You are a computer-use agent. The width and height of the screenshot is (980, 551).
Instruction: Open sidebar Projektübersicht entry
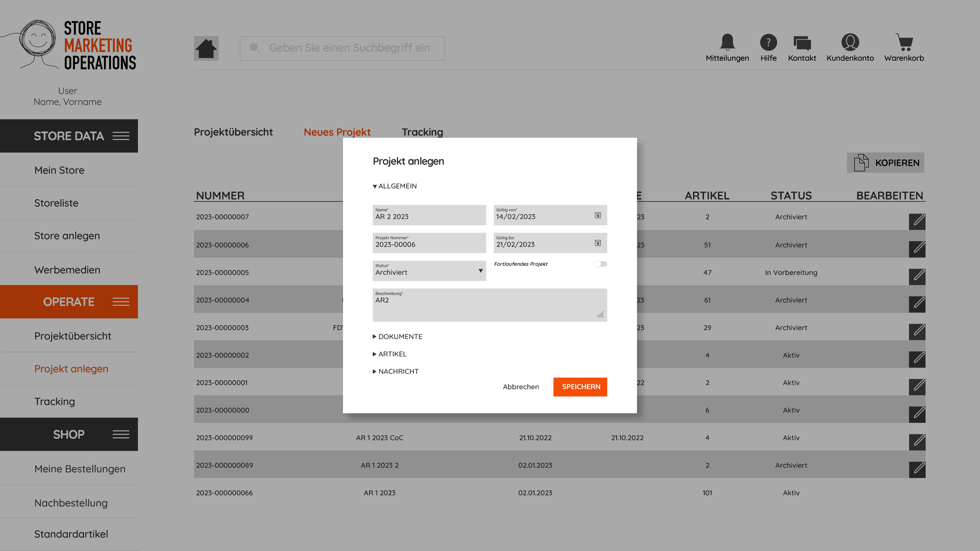click(73, 336)
